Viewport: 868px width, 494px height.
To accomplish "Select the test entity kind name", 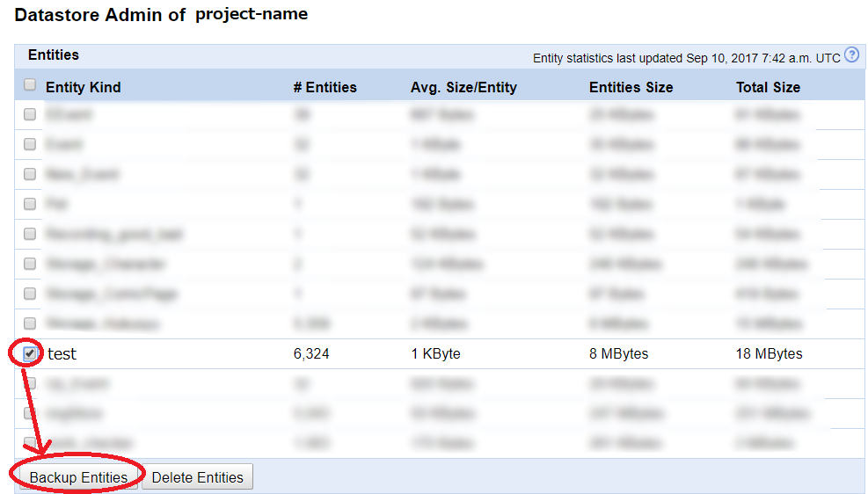I will (x=62, y=354).
